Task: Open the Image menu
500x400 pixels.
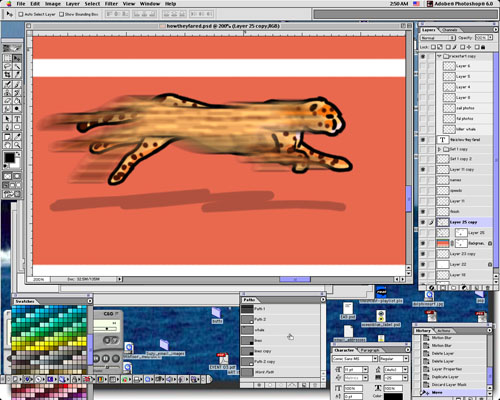Action: (53, 4)
